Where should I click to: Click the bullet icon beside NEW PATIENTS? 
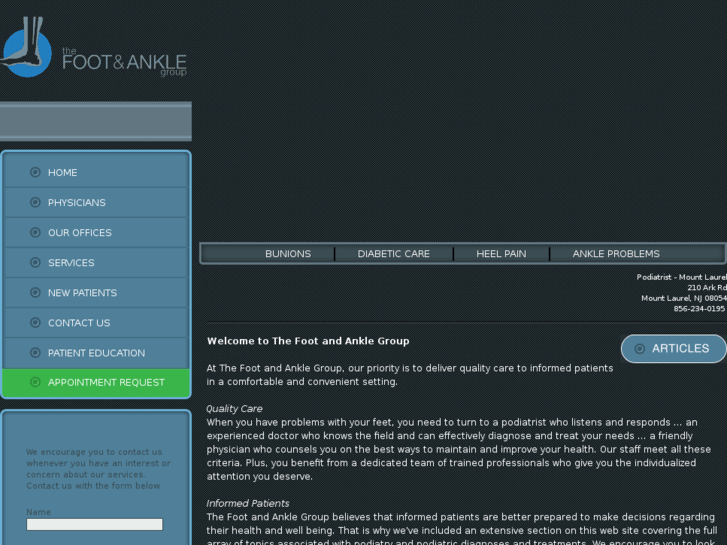coord(35,293)
